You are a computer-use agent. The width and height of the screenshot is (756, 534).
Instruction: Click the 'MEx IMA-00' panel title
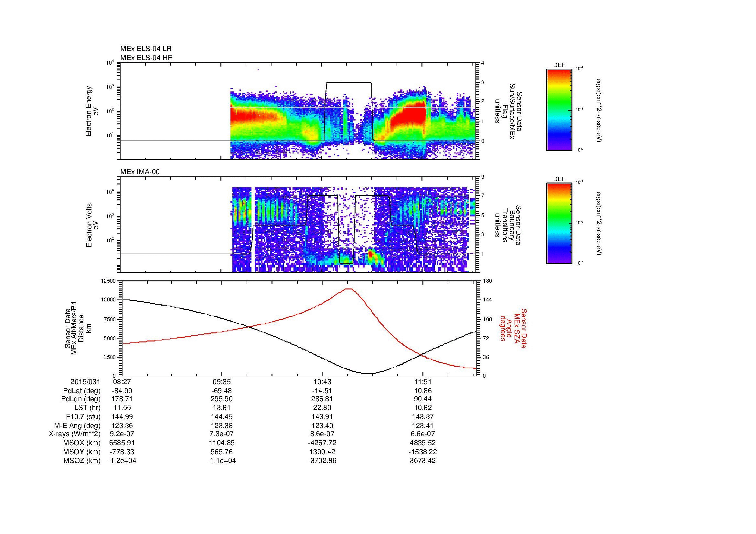[140, 172]
